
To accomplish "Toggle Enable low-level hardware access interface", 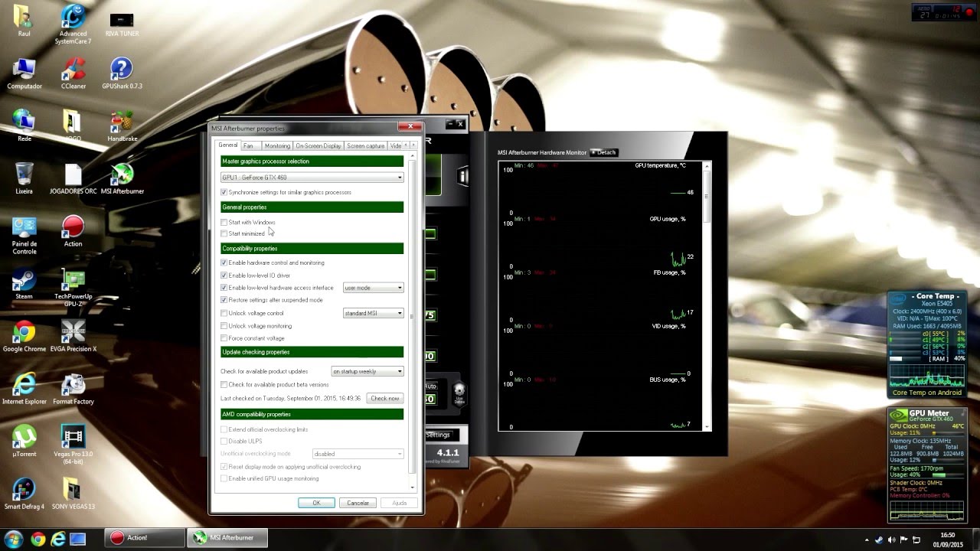I will pos(224,288).
